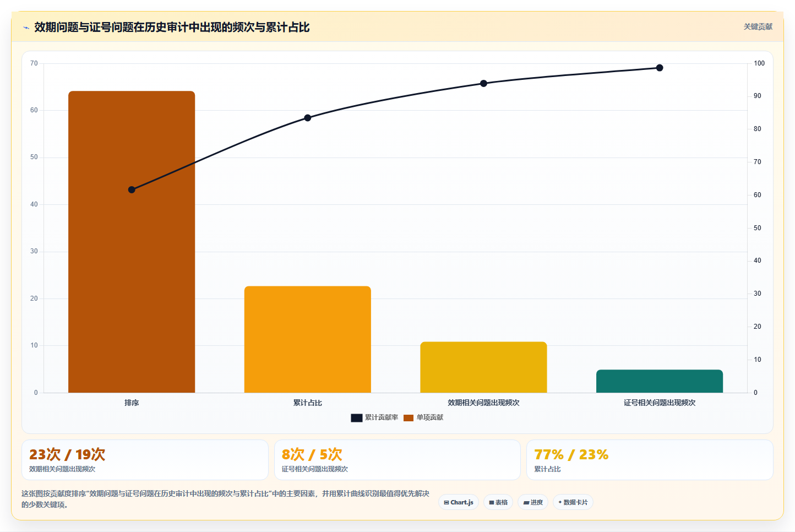
Task: Click the 100 right axis tick label
Action: pos(759,63)
